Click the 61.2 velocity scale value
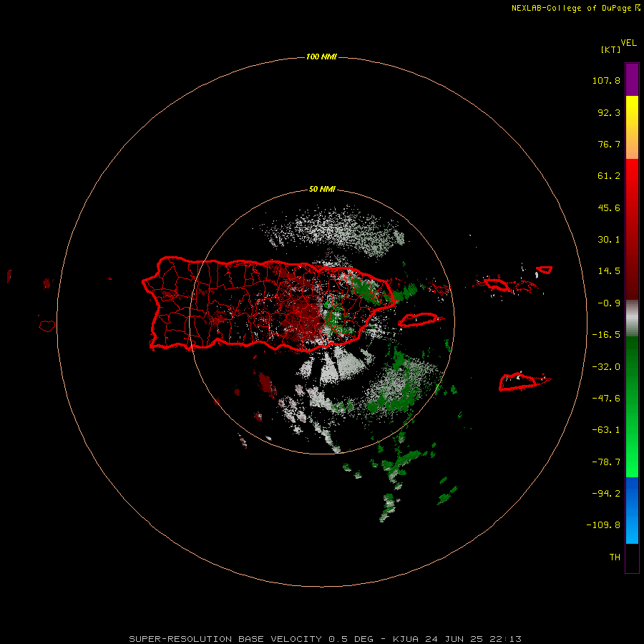 point(609,176)
